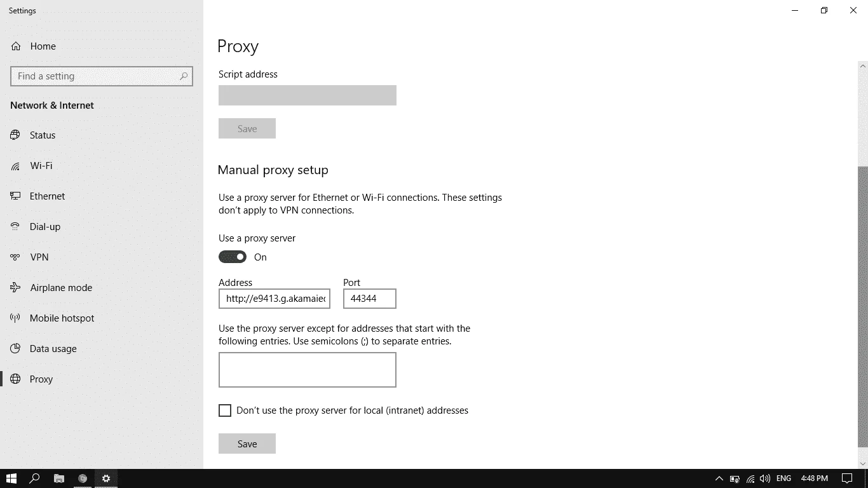Image resolution: width=868 pixels, height=488 pixels.
Task: Open the Windows Start menu
Action: point(11,478)
